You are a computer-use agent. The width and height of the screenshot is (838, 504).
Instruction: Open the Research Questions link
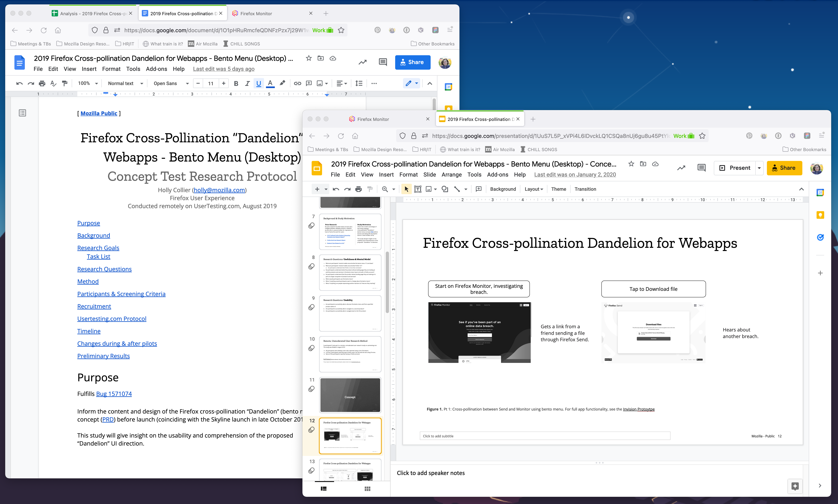point(104,269)
